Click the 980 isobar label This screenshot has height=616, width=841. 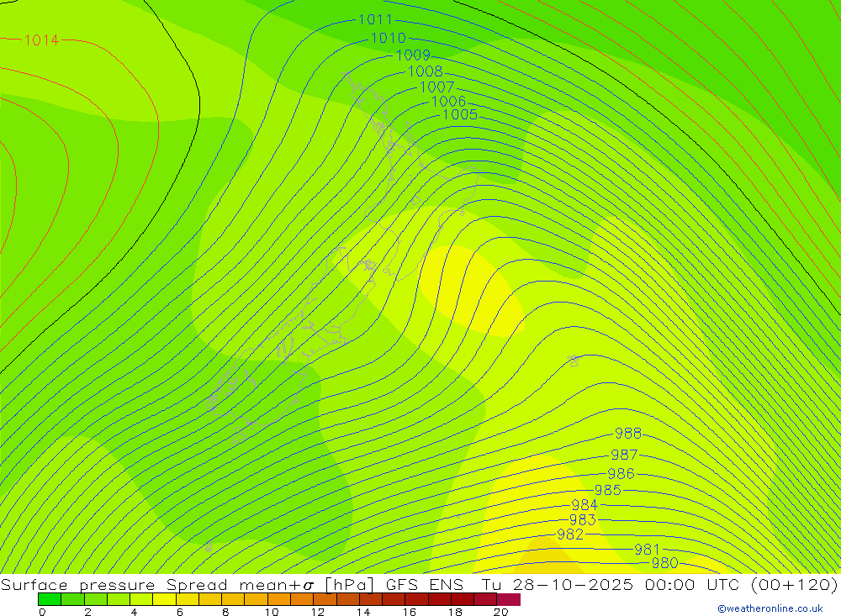coord(665,563)
